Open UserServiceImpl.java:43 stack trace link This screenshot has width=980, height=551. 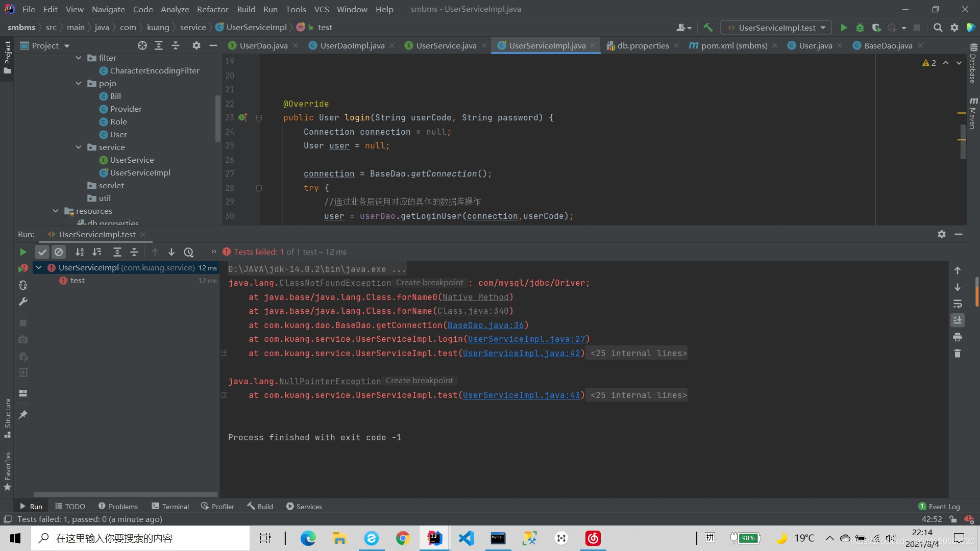pos(521,395)
